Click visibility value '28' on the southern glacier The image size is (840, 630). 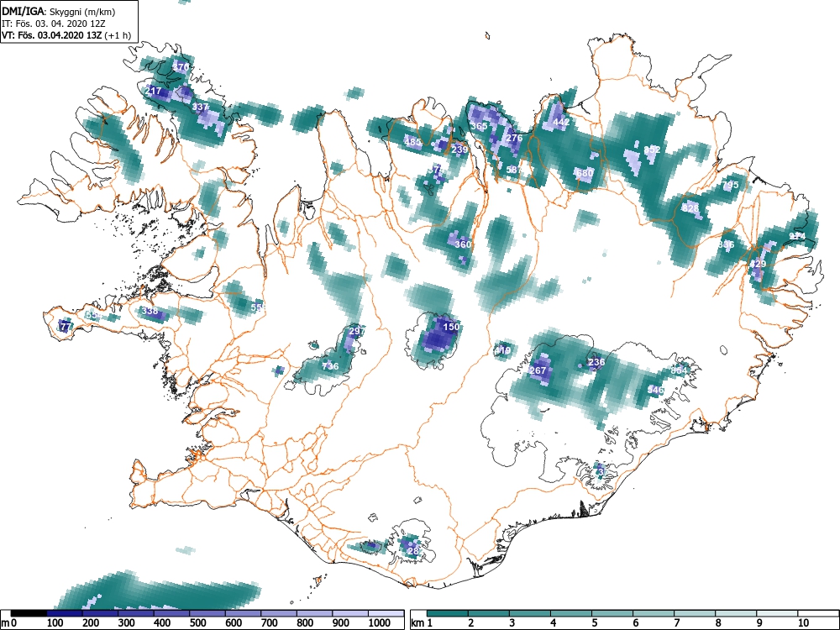[412, 551]
